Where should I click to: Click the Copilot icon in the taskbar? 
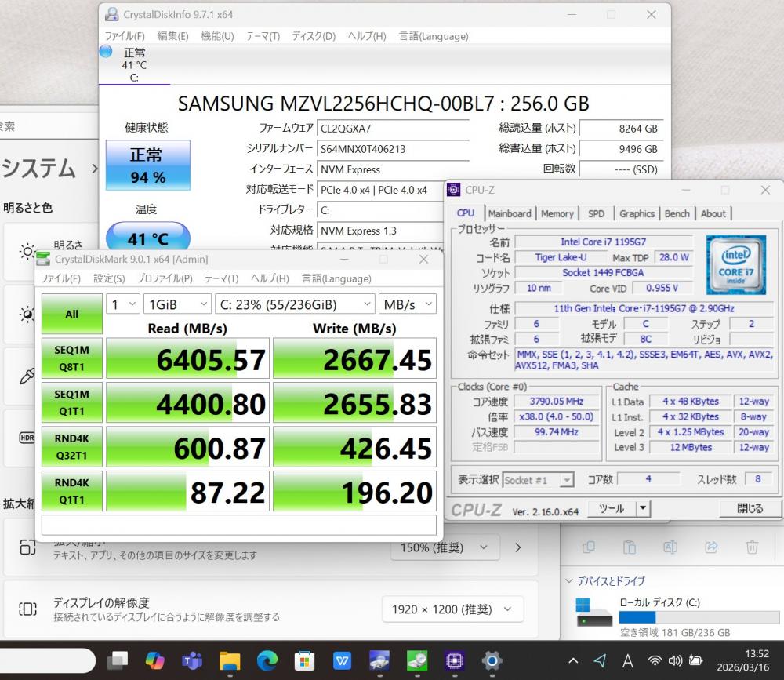tap(155, 660)
